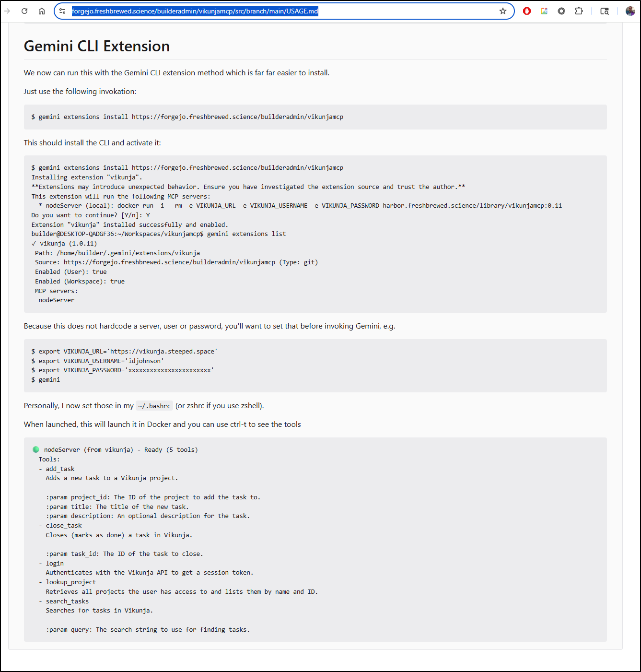
Task: Click the ~/.bashrc inline code text
Action: (x=154, y=406)
